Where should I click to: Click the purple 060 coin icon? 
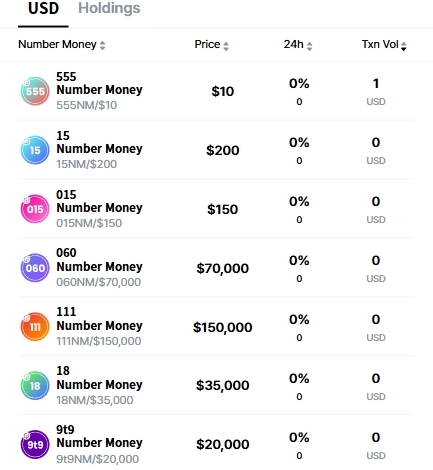coord(35,268)
